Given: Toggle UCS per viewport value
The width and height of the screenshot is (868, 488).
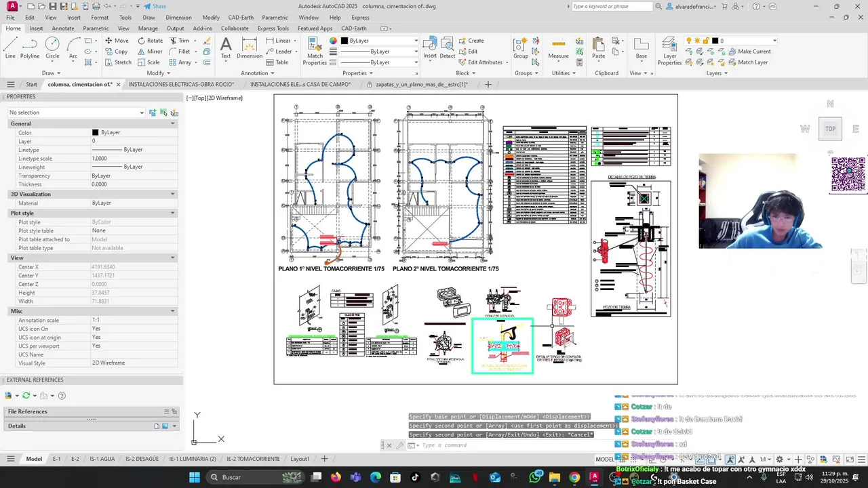Looking at the screenshot, I should [x=134, y=346].
